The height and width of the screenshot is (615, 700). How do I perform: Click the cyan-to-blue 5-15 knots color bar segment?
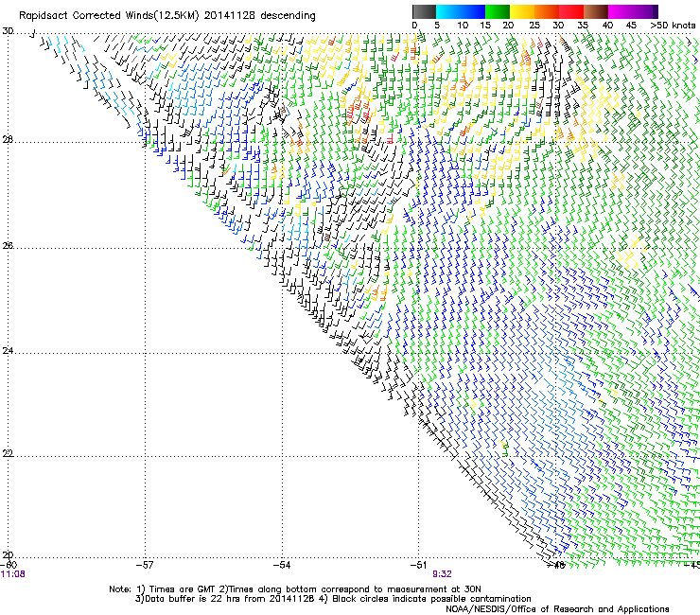tap(461, 11)
